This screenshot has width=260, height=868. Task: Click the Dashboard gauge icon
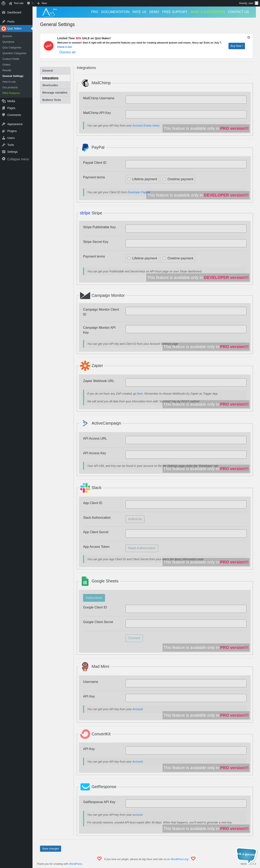tap(4, 12)
